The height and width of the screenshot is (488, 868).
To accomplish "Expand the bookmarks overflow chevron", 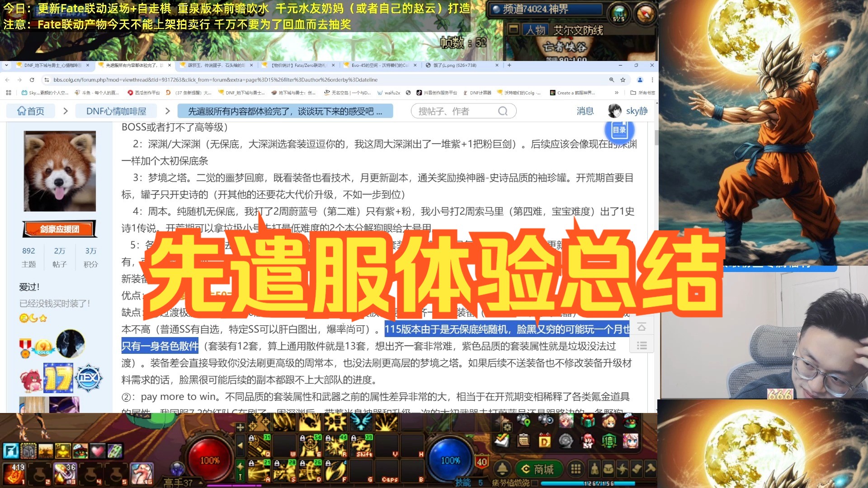I will coord(616,93).
